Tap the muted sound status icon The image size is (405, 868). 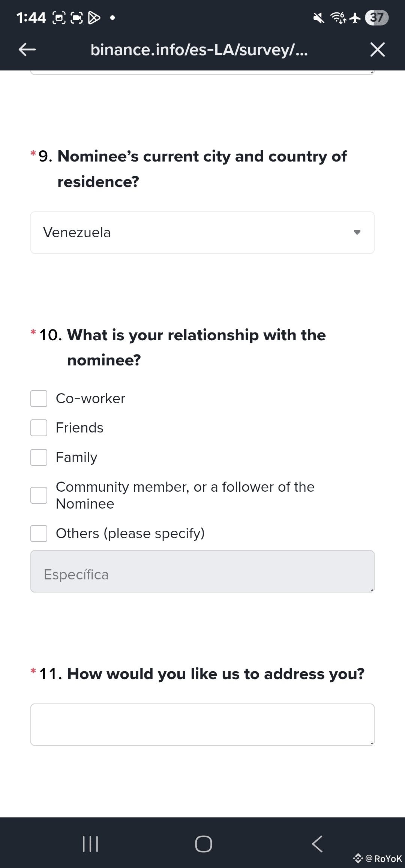pos(319,18)
